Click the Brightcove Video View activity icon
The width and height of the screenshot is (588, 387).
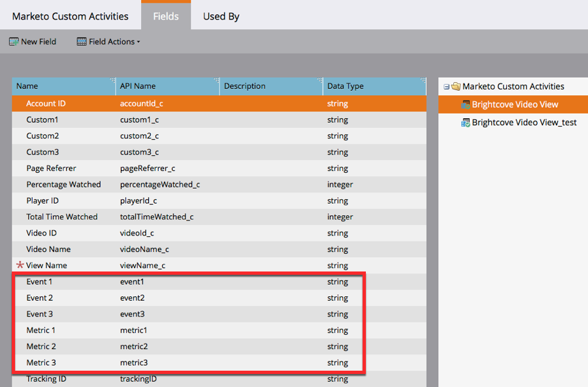pos(467,104)
